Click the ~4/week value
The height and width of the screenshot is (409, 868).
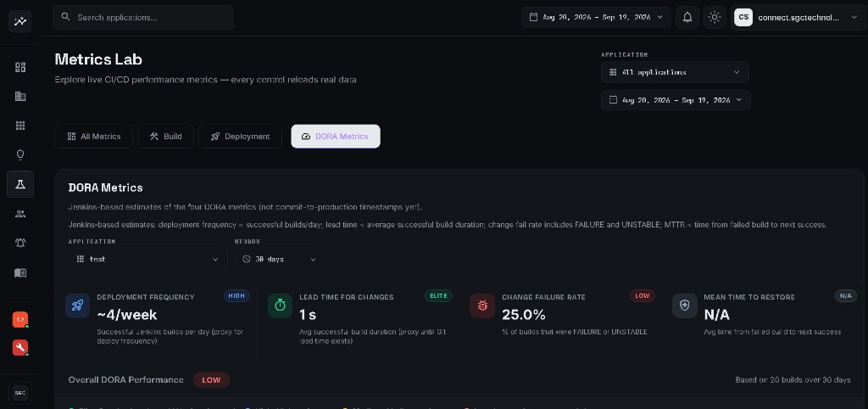(127, 315)
